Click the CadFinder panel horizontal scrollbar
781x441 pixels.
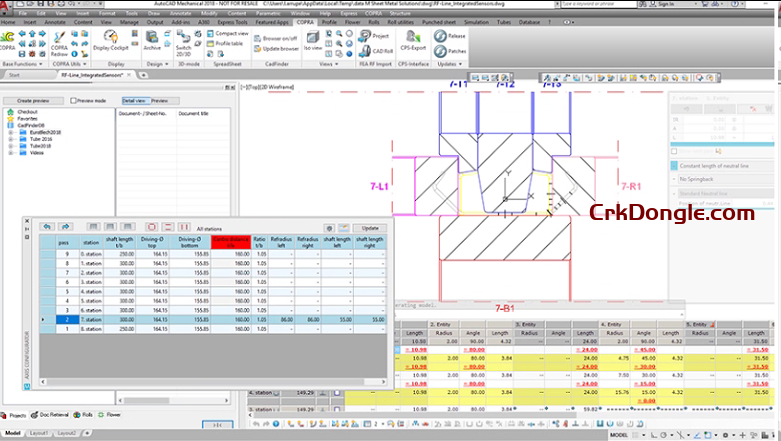[173, 400]
